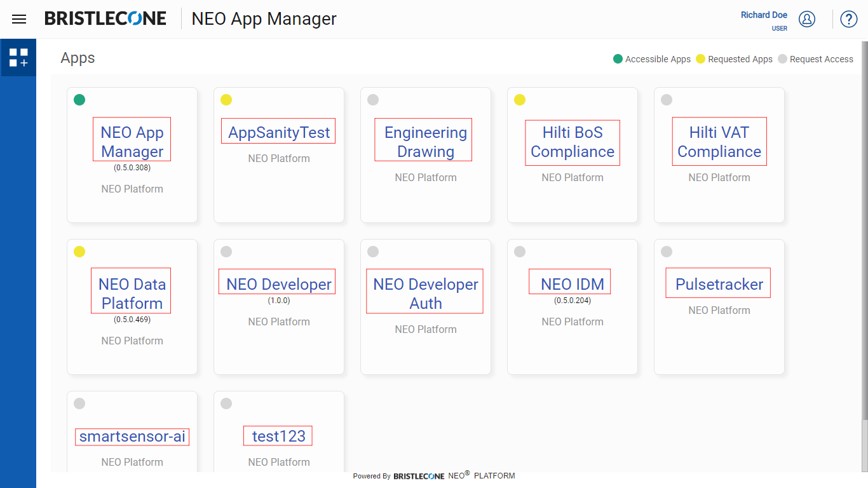Click gray status dot on smartsensor-ai card
Screen dimensions: 868x488
tap(79, 403)
